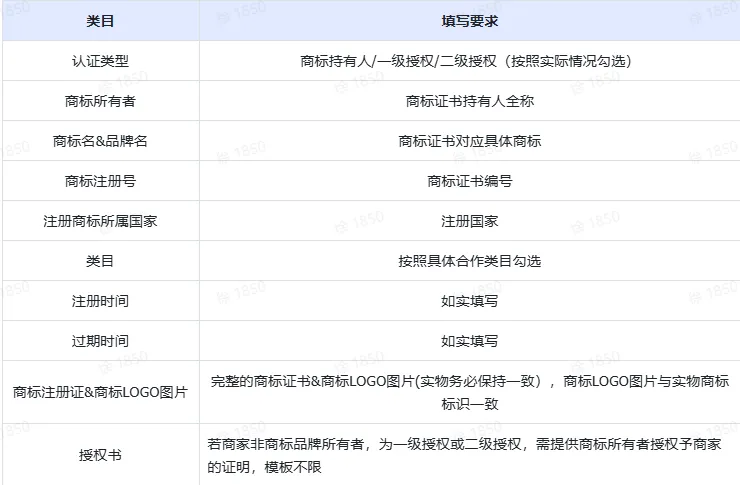Select the '注册时间' cell
The image size is (740, 485).
100,301
